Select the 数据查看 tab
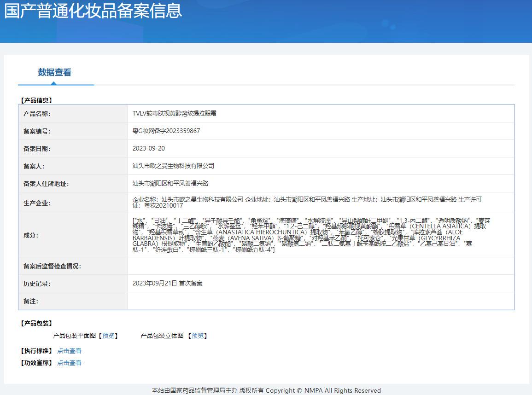The image size is (532, 395). click(x=54, y=72)
